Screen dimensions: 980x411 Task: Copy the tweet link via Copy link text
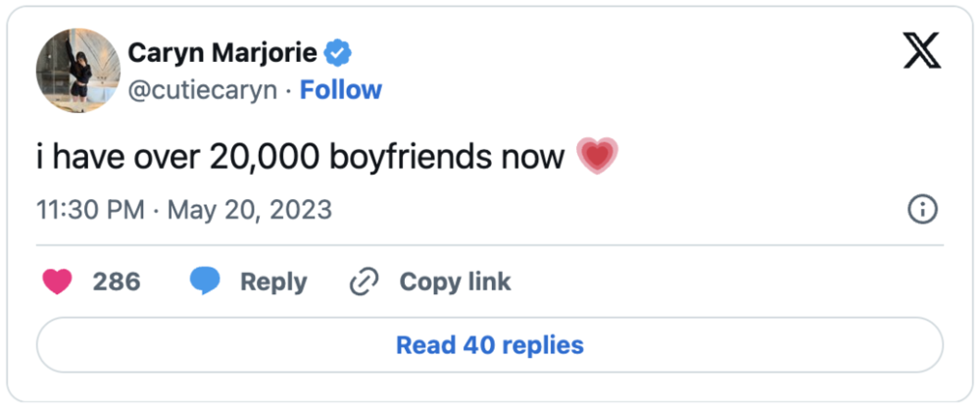point(455,283)
